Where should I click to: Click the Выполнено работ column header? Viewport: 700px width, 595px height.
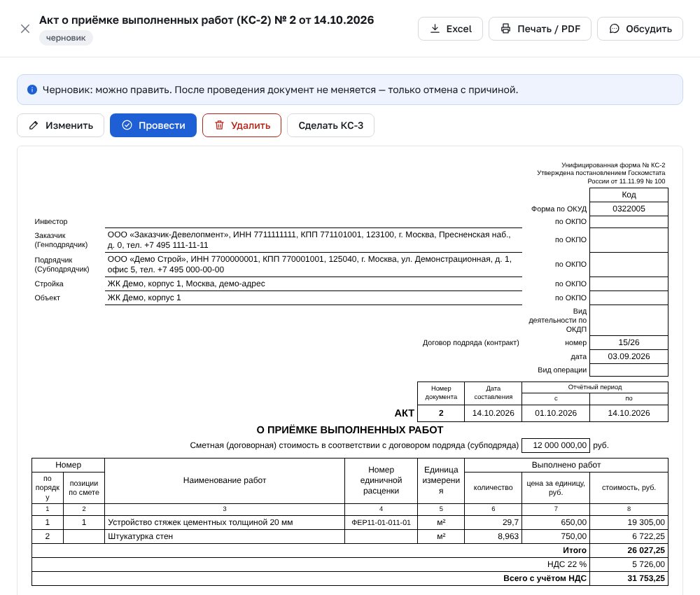566,465
